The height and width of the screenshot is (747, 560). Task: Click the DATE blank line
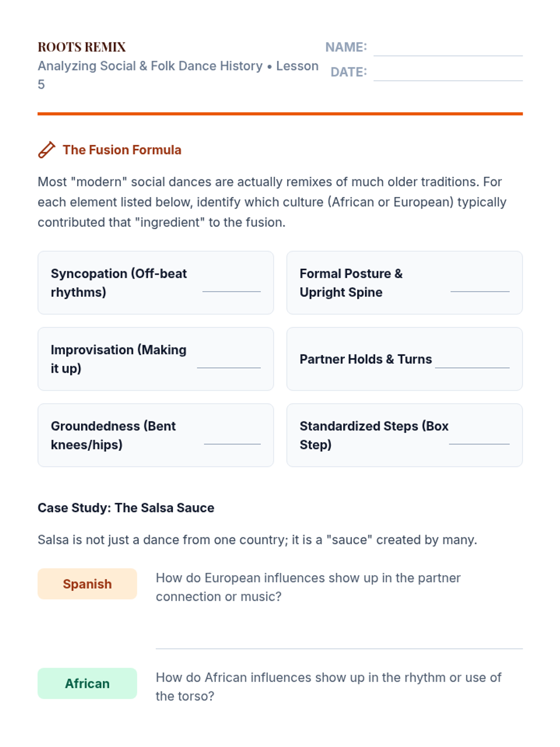[448, 73]
